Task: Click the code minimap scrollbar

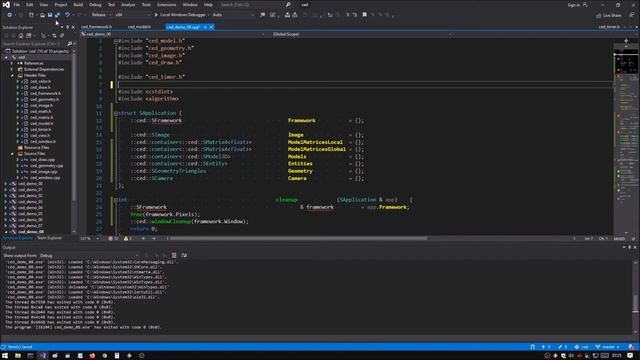Action: tap(626, 139)
